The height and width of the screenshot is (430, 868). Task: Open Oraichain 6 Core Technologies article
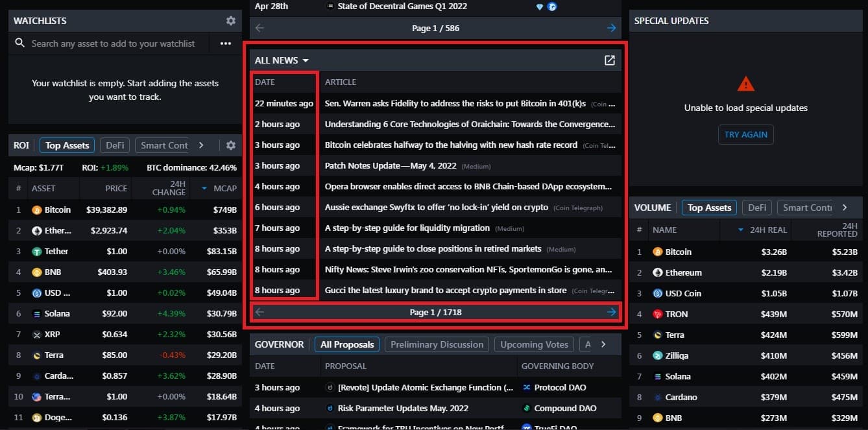[470, 124]
